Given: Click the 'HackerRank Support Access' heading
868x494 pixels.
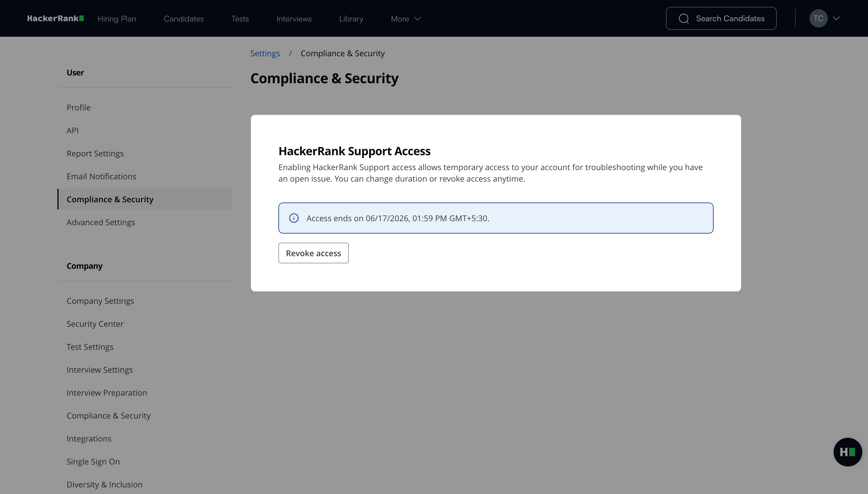Looking at the screenshot, I should tap(354, 151).
